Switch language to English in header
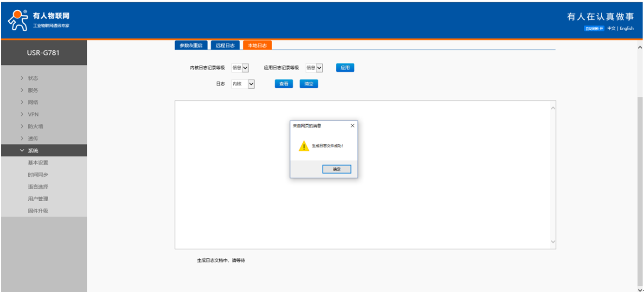Viewport: 644px width, 294px height. pyautogui.click(x=626, y=29)
